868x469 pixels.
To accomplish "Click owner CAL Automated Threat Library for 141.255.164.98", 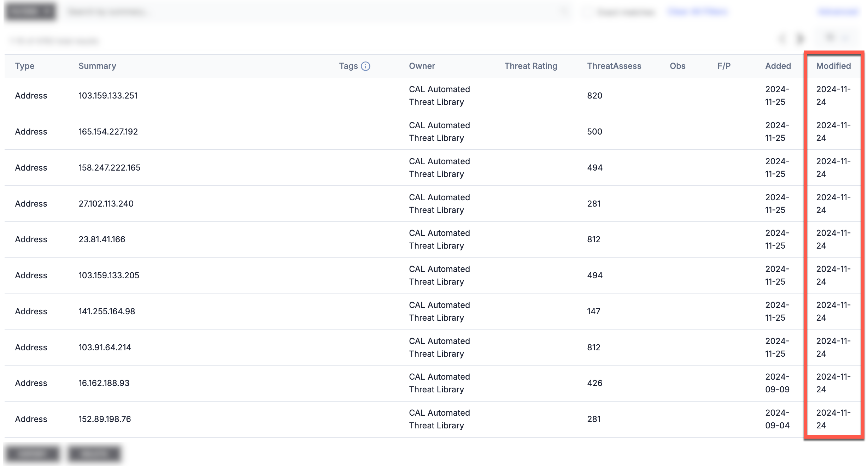I will pos(439,311).
